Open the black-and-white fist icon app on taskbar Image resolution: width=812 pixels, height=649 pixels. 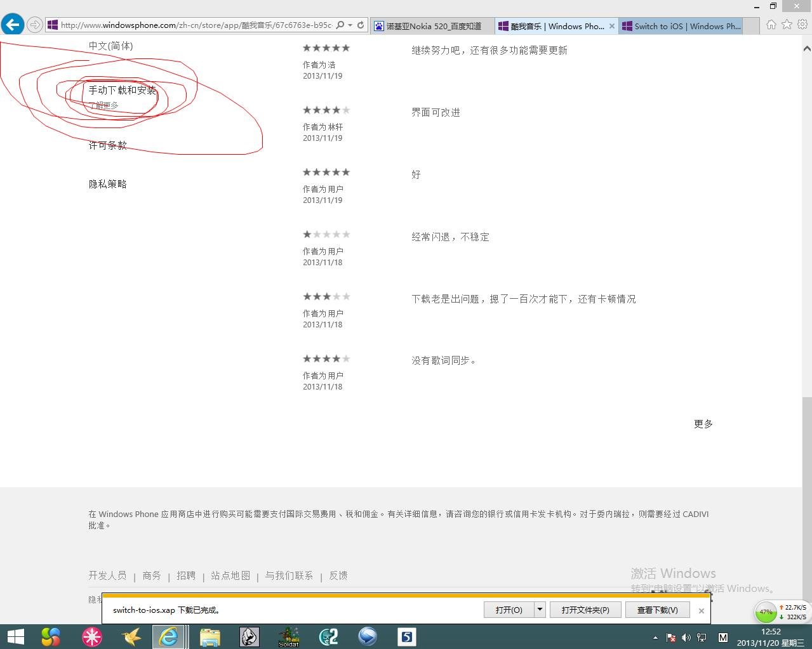pyautogui.click(x=250, y=637)
